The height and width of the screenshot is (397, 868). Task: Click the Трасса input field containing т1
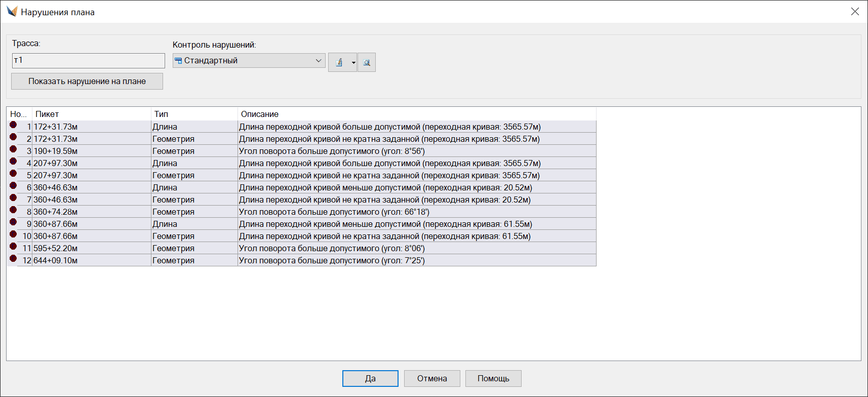(x=89, y=60)
